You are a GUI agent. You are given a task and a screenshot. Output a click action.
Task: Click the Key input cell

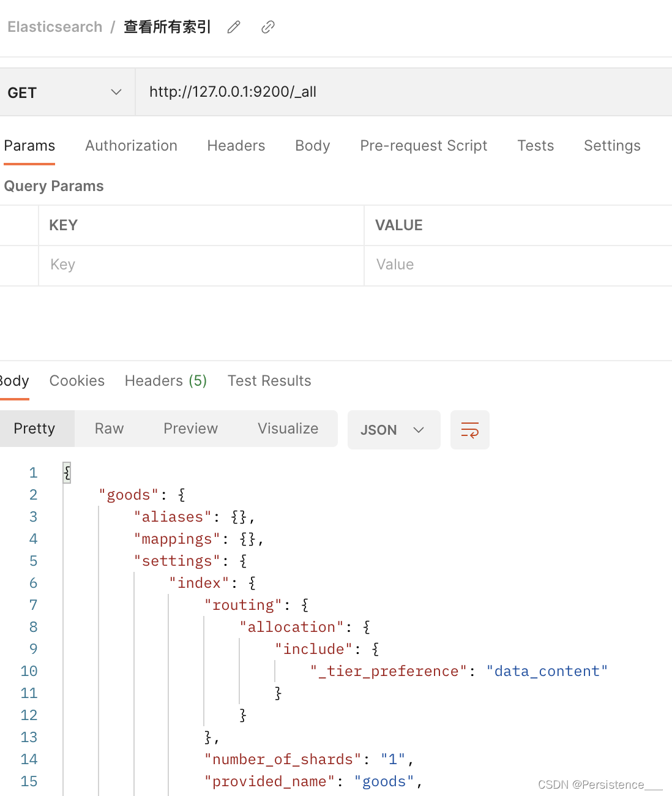pyautogui.click(x=201, y=265)
